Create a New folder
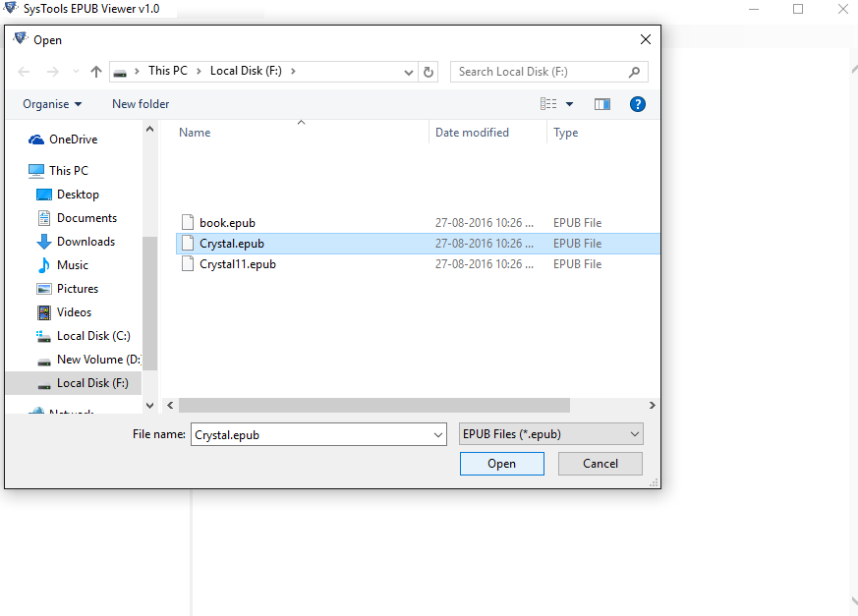 point(141,104)
